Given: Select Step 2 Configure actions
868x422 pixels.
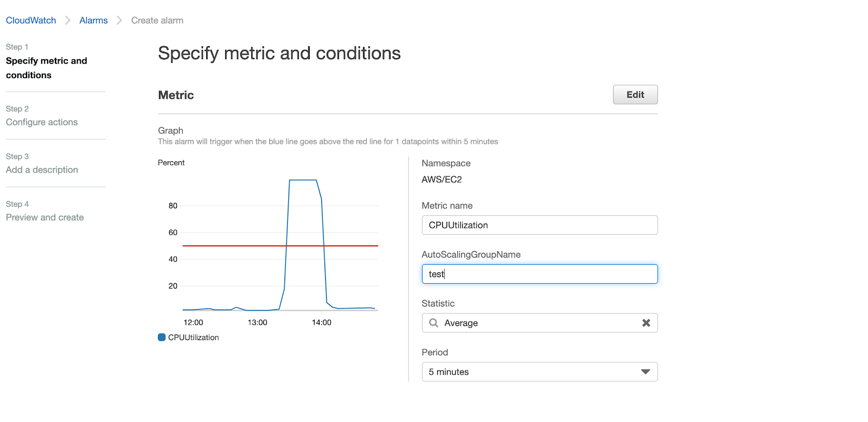Looking at the screenshot, I should pos(42,123).
